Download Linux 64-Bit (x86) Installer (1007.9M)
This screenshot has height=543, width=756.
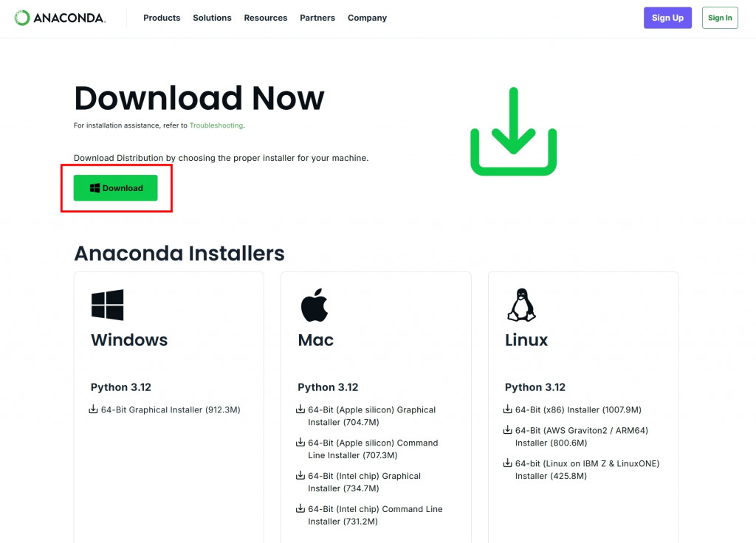coord(578,409)
